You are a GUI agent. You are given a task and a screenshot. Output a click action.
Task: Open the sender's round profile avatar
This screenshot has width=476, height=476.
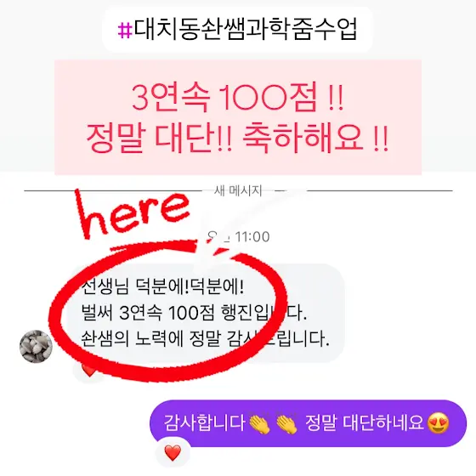point(36,347)
